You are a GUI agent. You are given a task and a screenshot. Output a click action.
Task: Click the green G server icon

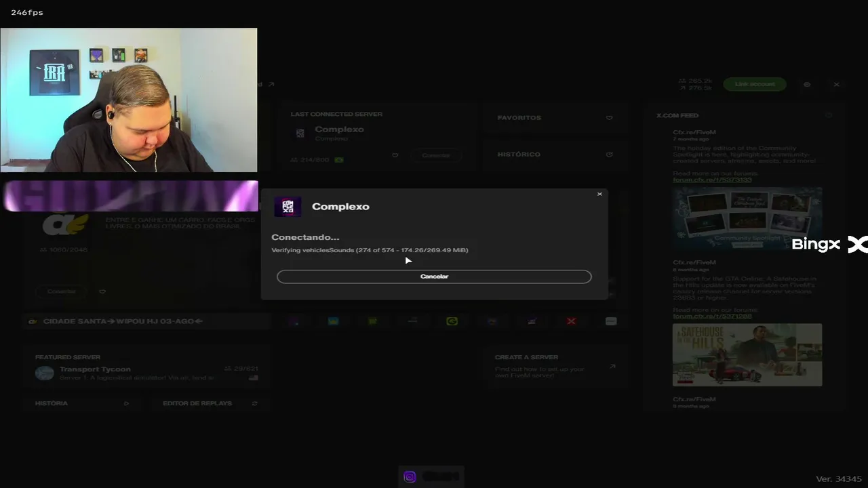point(452,321)
